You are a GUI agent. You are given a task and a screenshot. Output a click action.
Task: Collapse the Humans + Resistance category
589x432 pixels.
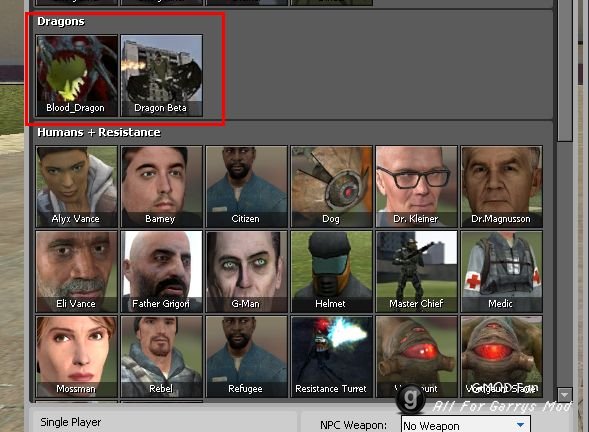99,132
